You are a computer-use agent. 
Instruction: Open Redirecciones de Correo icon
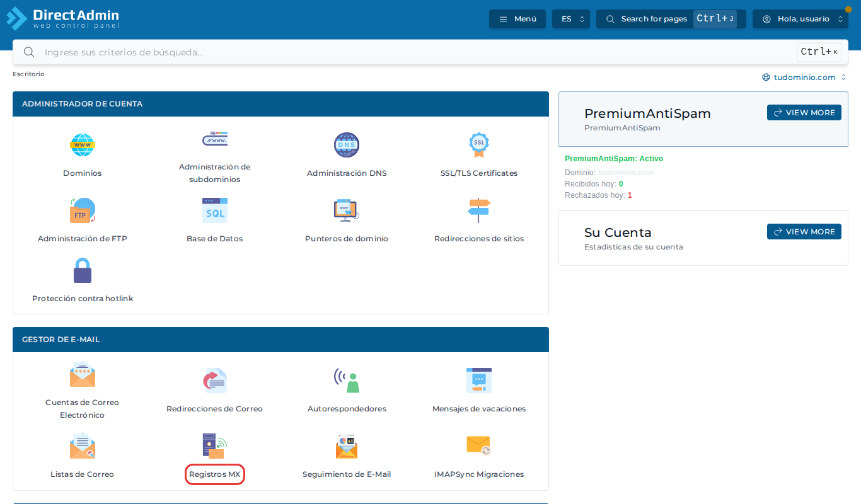pyautogui.click(x=214, y=381)
